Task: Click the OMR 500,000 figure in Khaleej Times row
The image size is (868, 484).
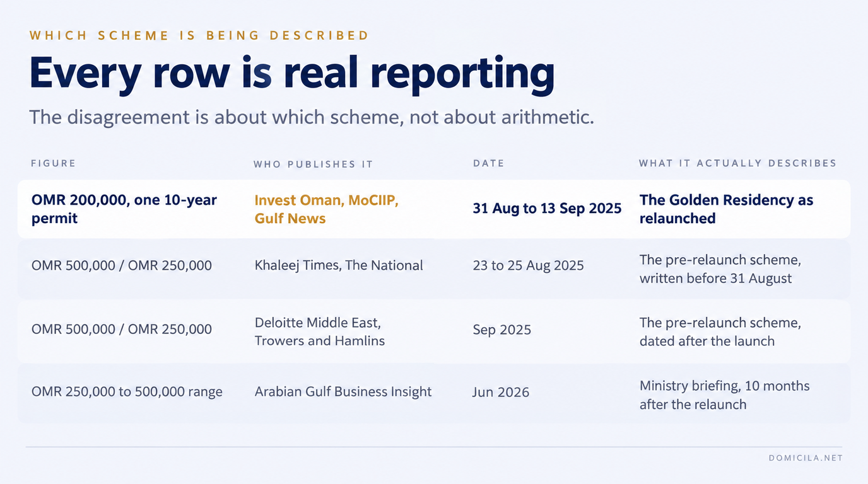Action: click(x=122, y=265)
